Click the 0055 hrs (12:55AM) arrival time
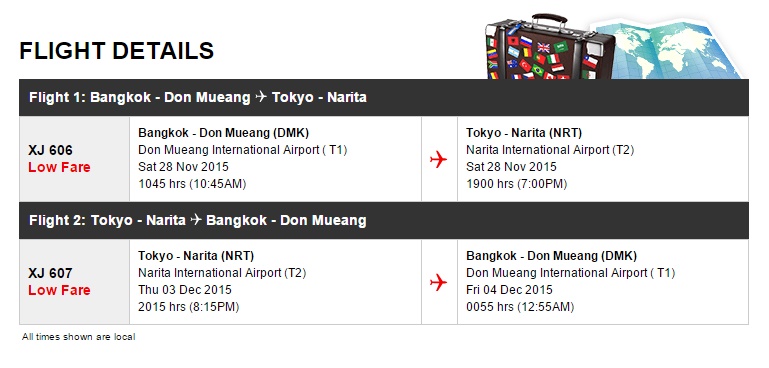Screen dimensions: 769x368 (x=520, y=307)
